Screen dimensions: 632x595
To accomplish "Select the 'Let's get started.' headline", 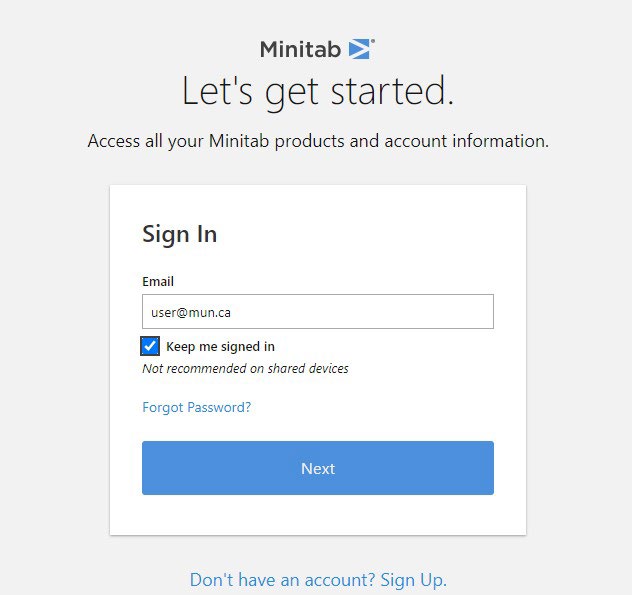I will pyautogui.click(x=318, y=91).
